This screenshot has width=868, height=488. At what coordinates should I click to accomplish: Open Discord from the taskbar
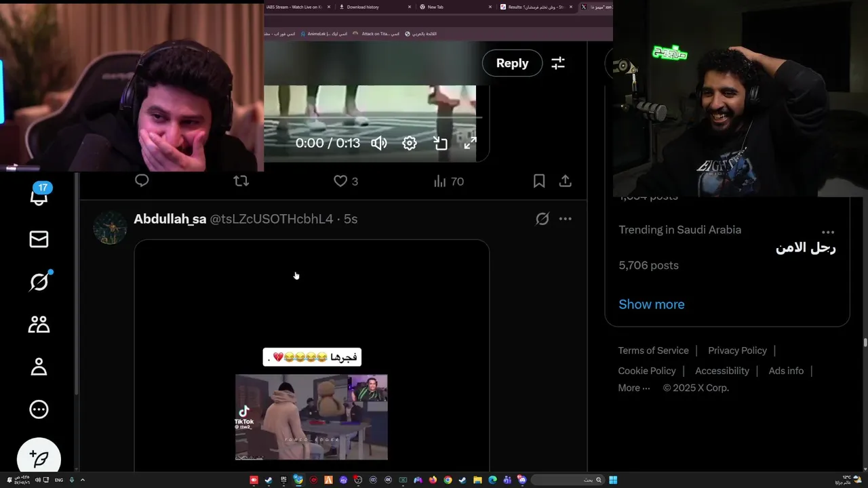tap(522, 480)
